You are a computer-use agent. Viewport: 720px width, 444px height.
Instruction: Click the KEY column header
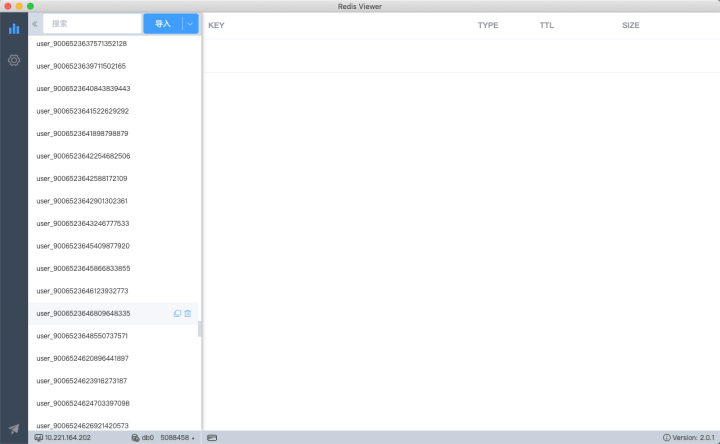point(216,25)
